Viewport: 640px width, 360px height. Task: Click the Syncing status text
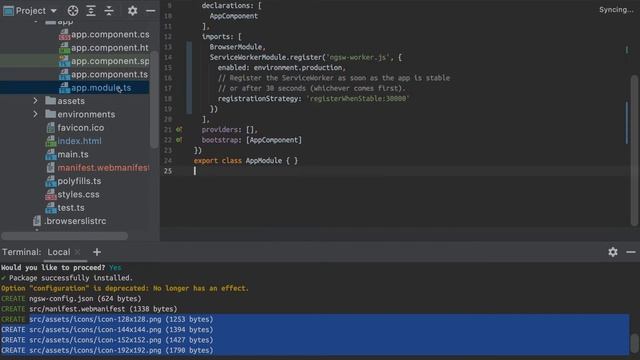[x=616, y=10]
